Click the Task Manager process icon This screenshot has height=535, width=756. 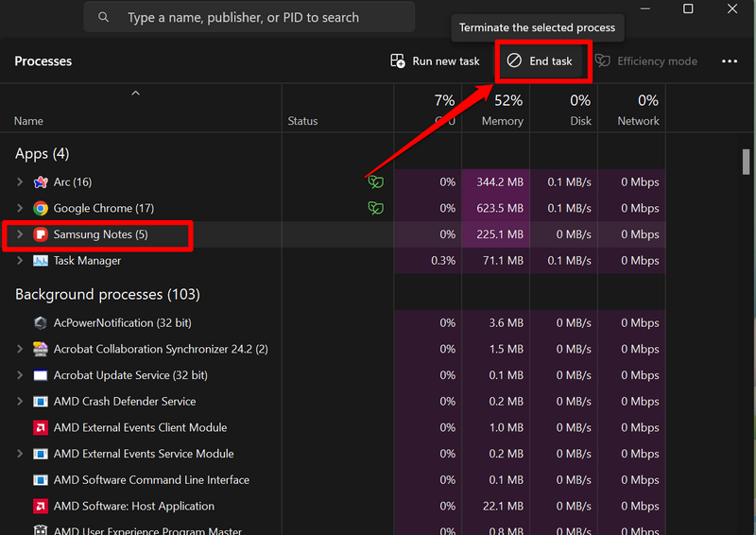41,261
